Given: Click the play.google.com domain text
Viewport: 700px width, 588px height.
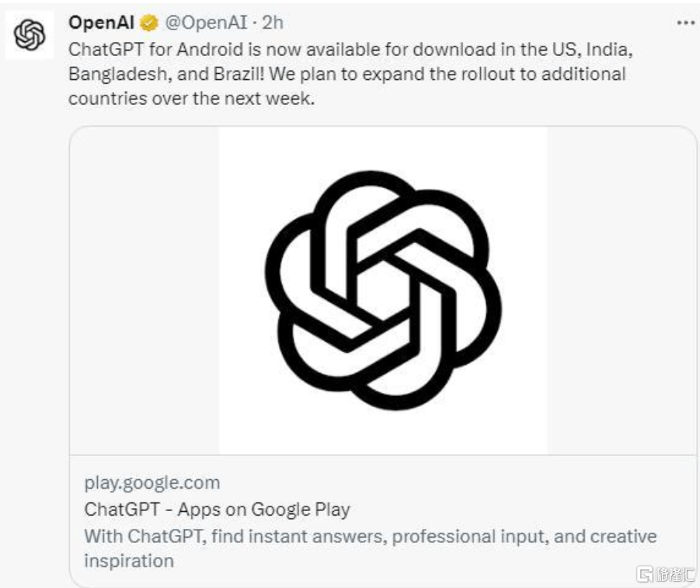Looking at the screenshot, I should [152, 482].
